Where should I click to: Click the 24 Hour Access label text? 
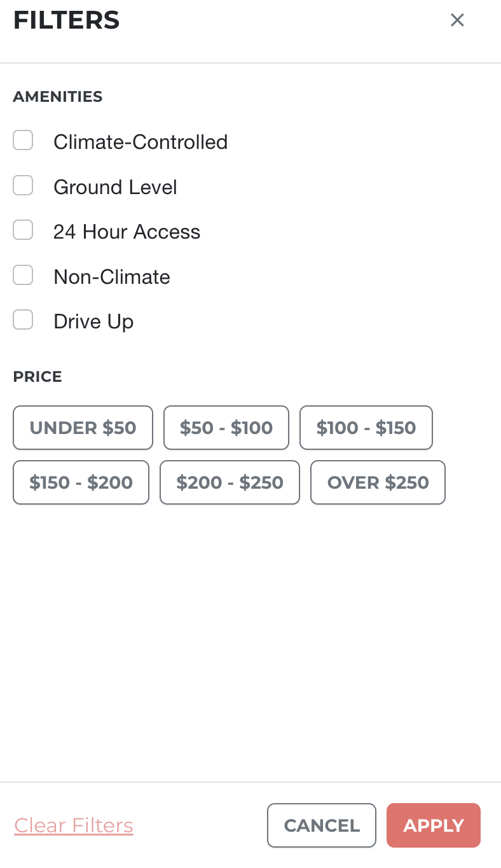coord(127,232)
